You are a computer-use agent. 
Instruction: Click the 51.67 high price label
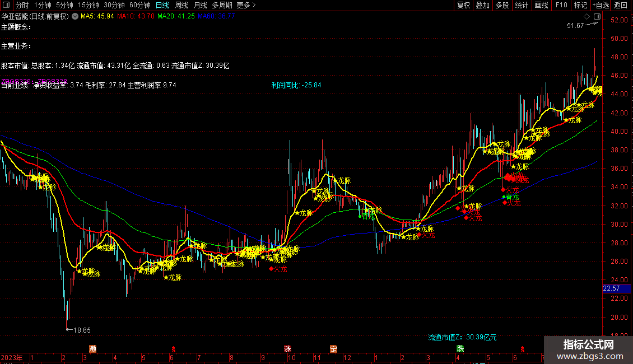(x=576, y=25)
